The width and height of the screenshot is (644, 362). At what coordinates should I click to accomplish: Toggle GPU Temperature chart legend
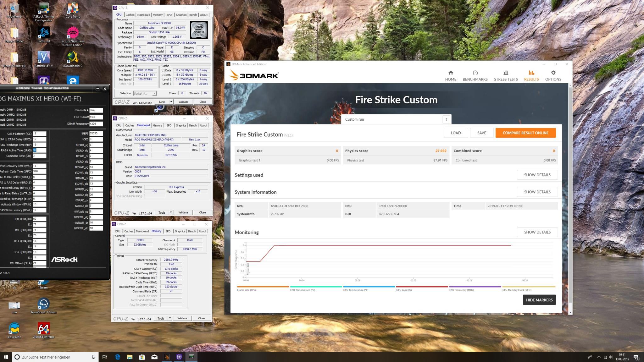pos(369,288)
